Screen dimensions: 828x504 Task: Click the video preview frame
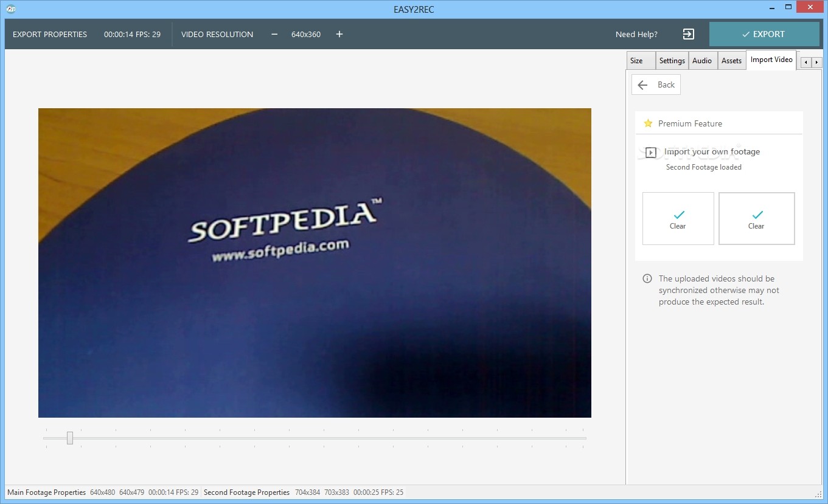point(315,263)
